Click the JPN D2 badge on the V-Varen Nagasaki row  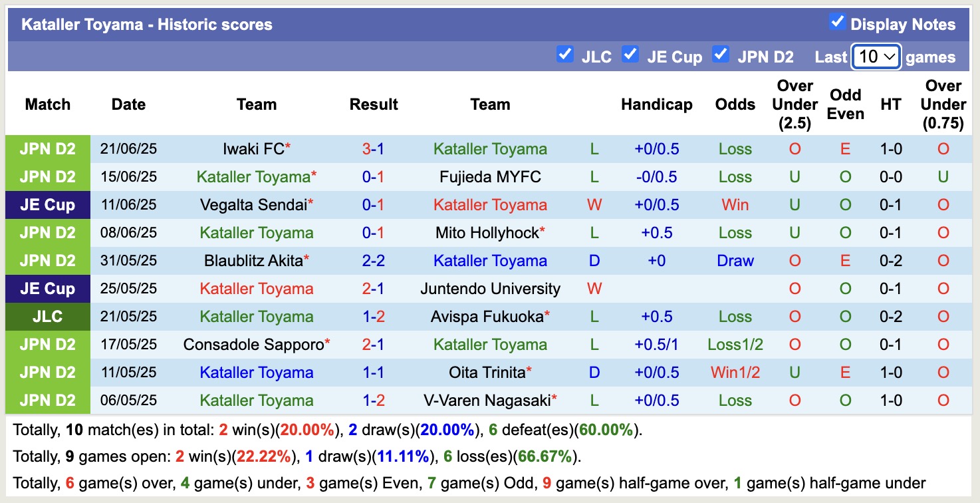47,401
